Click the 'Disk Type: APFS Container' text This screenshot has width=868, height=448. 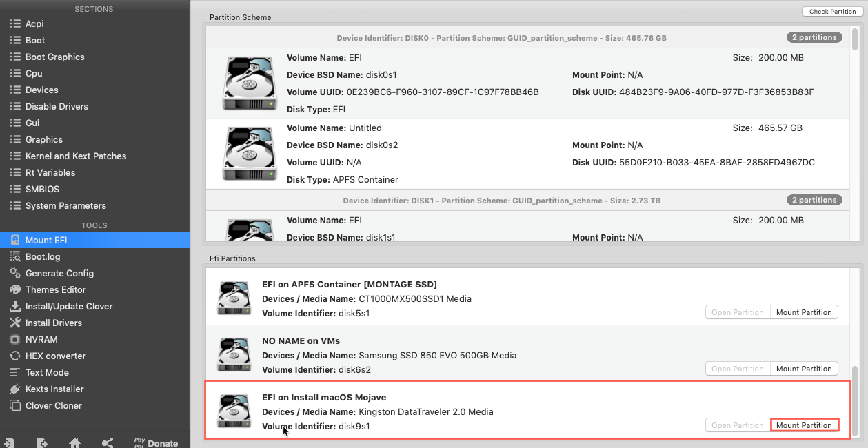coord(343,179)
